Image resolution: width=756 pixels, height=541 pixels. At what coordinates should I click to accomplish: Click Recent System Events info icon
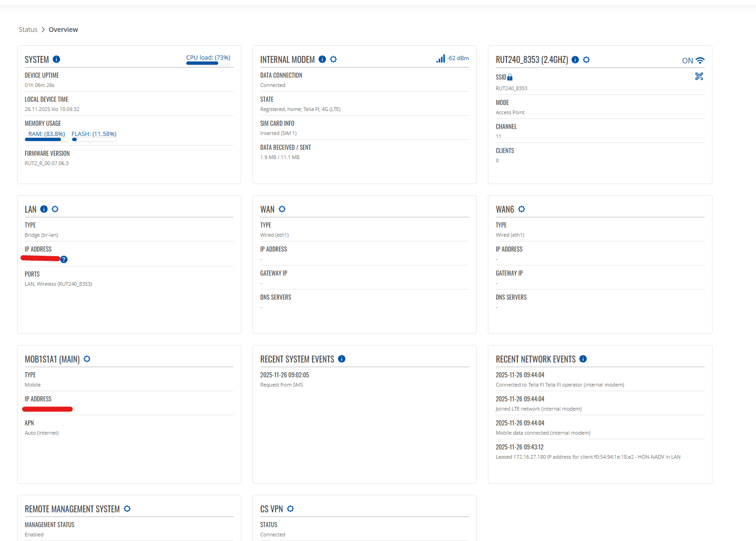click(342, 359)
